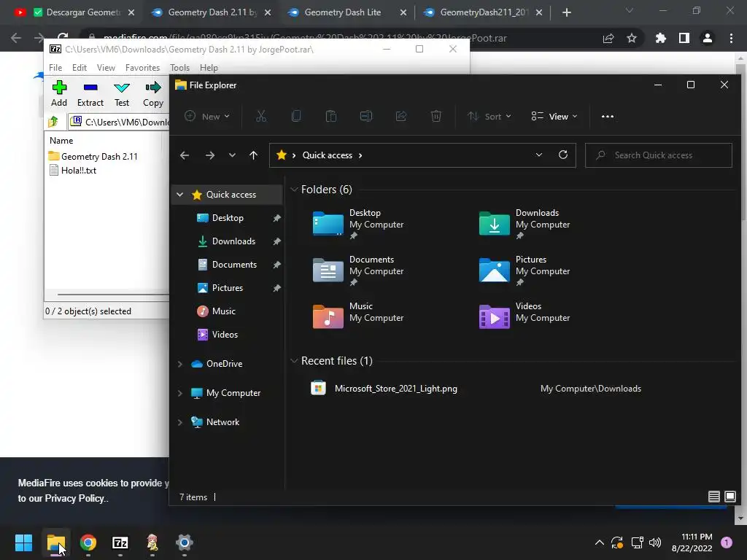Open the Sort dropdown

point(489,116)
